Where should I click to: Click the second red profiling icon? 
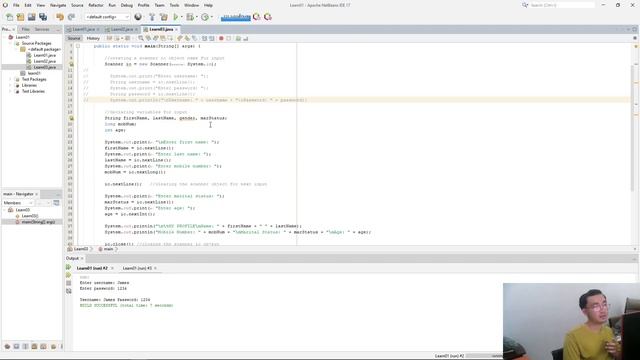click(x=268, y=17)
